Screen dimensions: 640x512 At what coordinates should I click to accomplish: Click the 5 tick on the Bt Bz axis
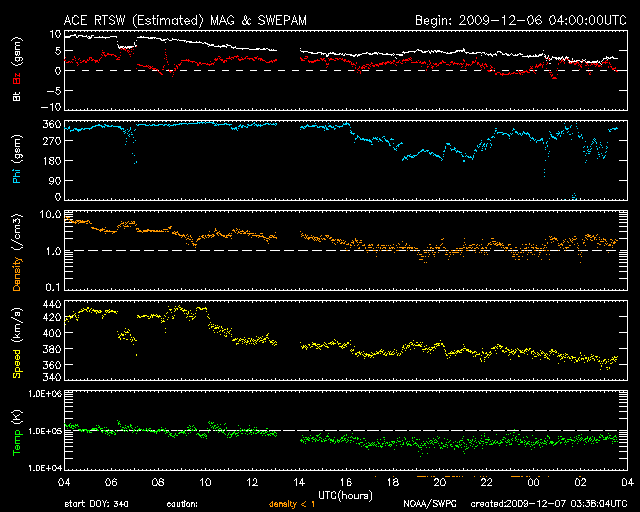tap(58, 51)
